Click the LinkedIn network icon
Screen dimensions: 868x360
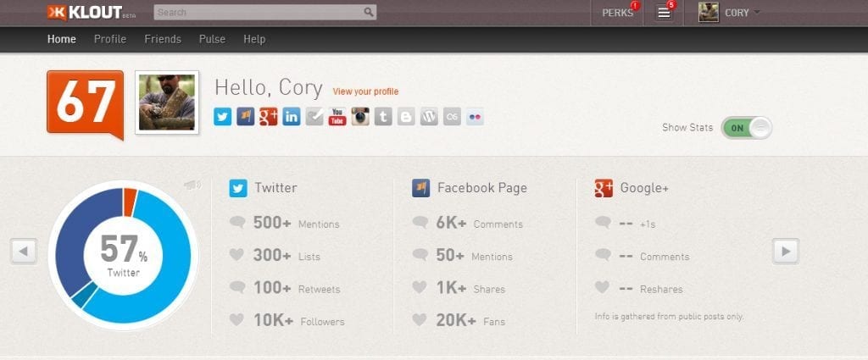click(x=292, y=117)
